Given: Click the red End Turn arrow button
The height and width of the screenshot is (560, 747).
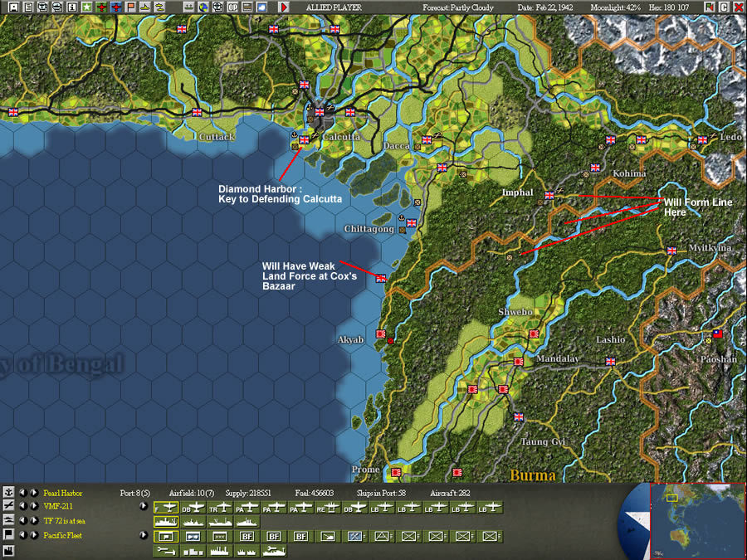Looking at the screenshot, I should [x=284, y=7].
